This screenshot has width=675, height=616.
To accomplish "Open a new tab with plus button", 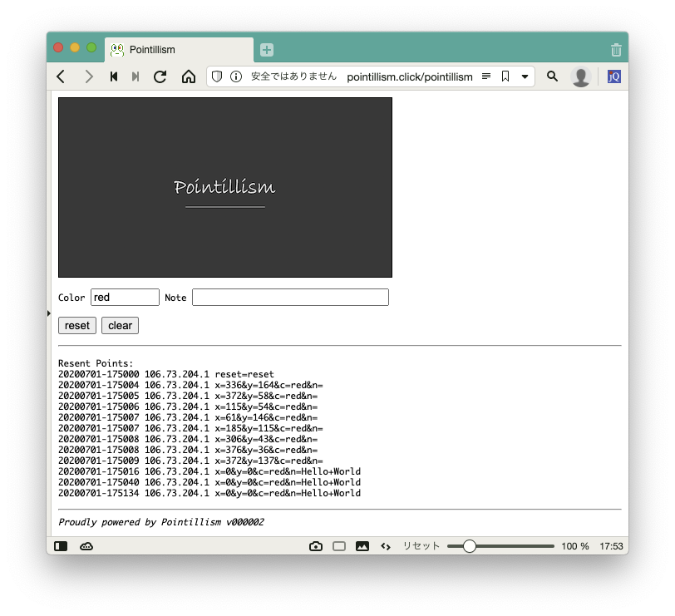I will (267, 50).
